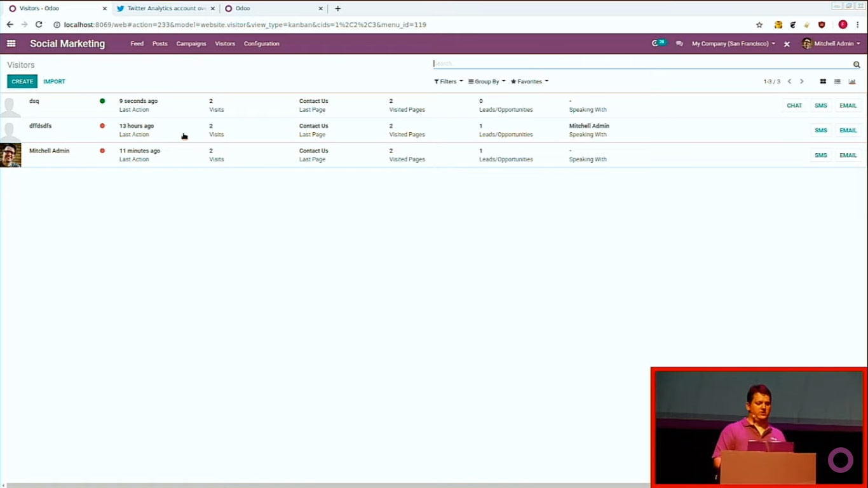This screenshot has height=488, width=868.
Task: Click the CREATE button
Action: click(22, 81)
